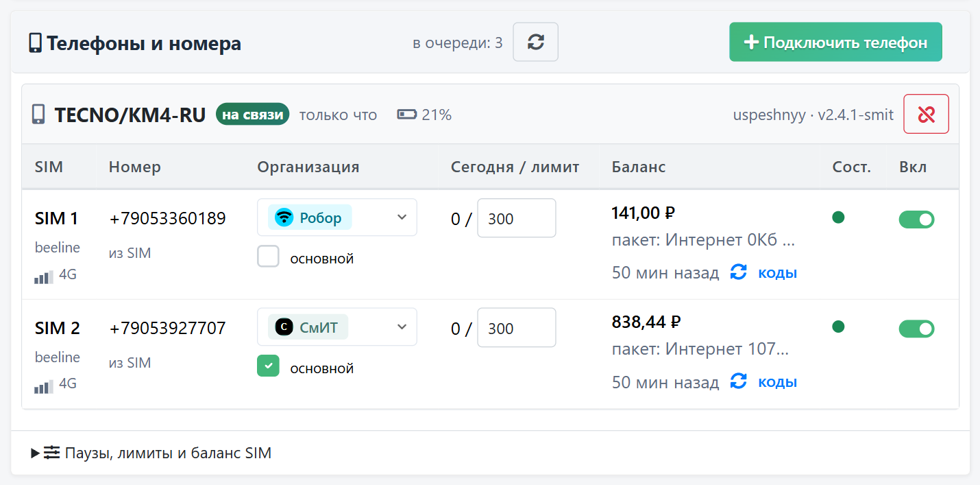The width and height of the screenshot is (980, 485).
Task: Open organization dropdown showing СмИТ
Action: pyautogui.click(x=337, y=327)
